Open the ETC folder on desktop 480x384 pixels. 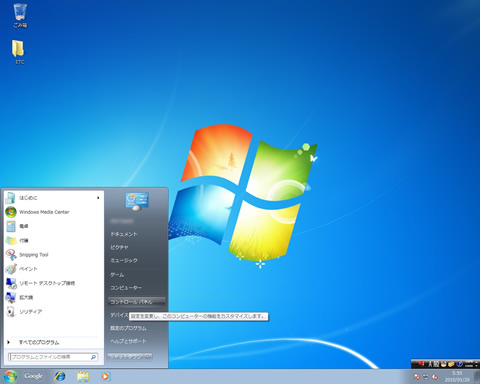[x=19, y=52]
